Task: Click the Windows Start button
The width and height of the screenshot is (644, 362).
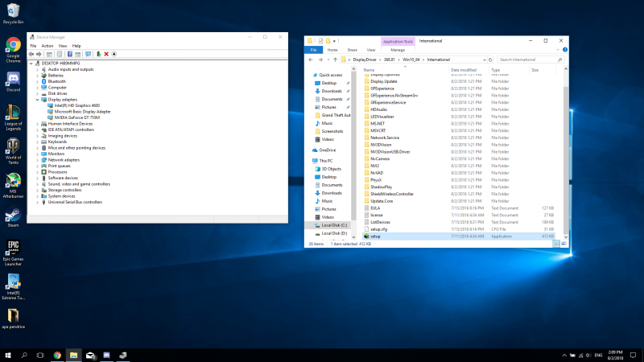Action: [x=8, y=355]
